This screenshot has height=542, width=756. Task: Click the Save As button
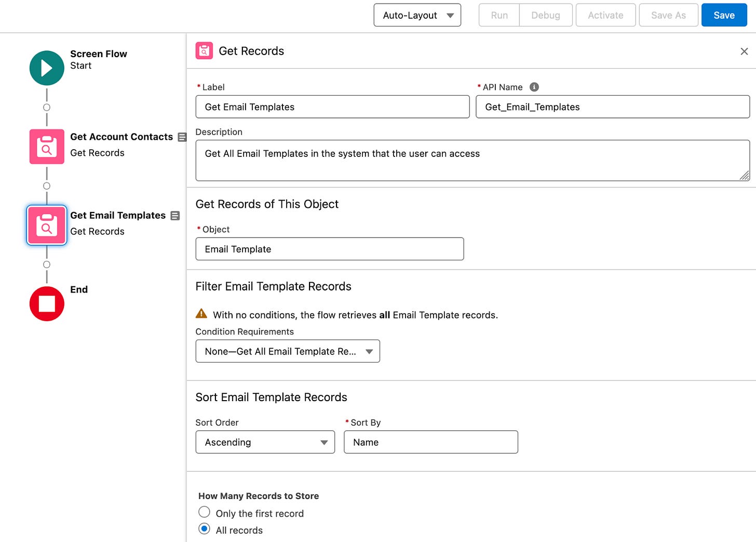point(668,15)
